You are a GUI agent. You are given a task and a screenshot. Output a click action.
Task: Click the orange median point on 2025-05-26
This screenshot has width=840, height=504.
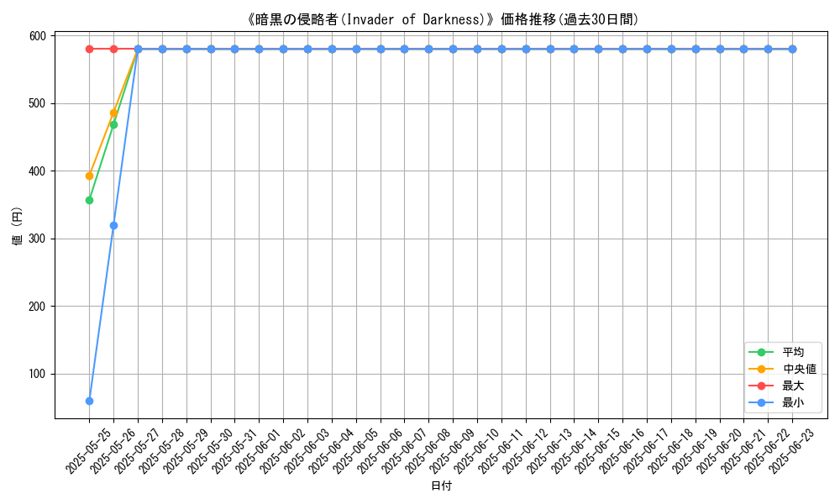coord(113,113)
